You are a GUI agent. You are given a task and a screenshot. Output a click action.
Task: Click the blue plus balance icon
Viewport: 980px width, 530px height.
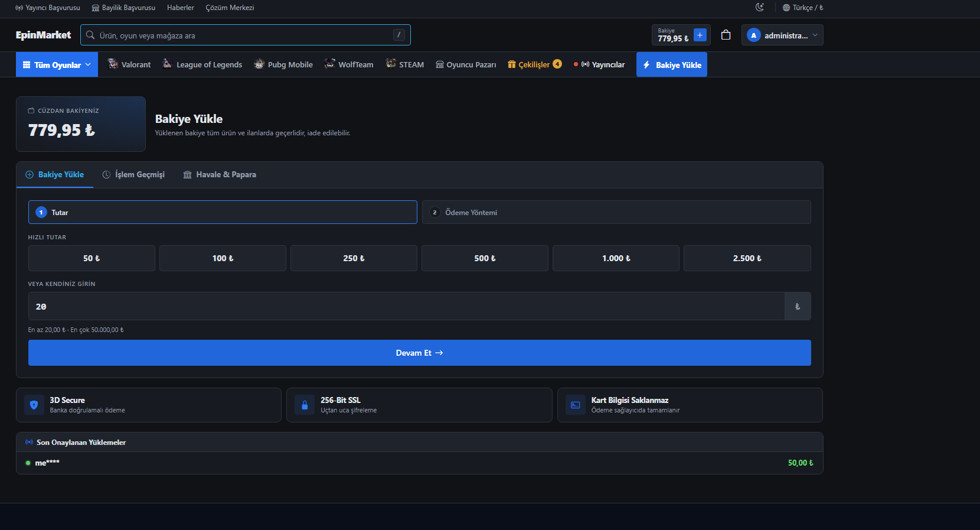pyautogui.click(x=700, y=35)
